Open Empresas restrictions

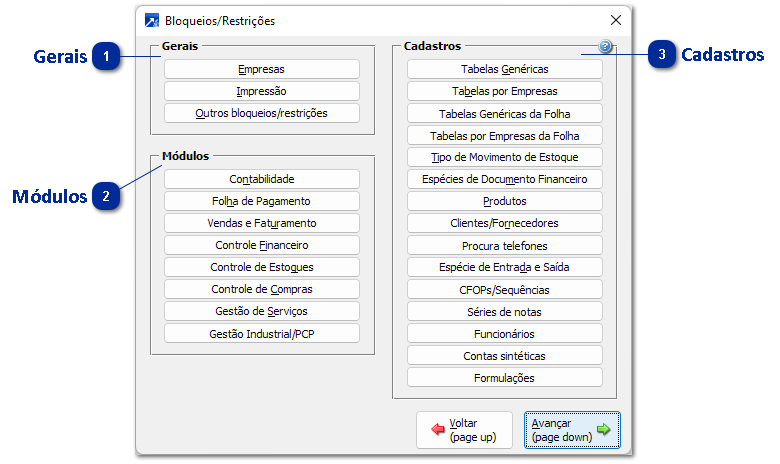261,69
